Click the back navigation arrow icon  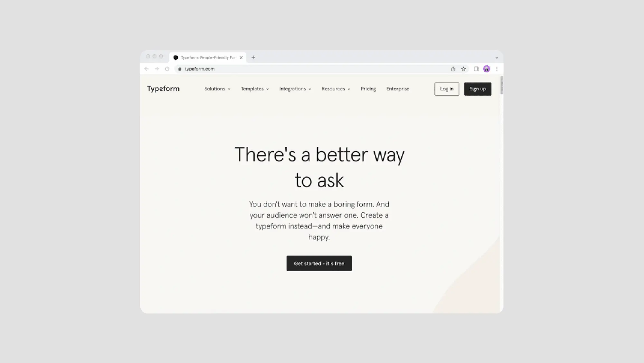tap(147, 69)
